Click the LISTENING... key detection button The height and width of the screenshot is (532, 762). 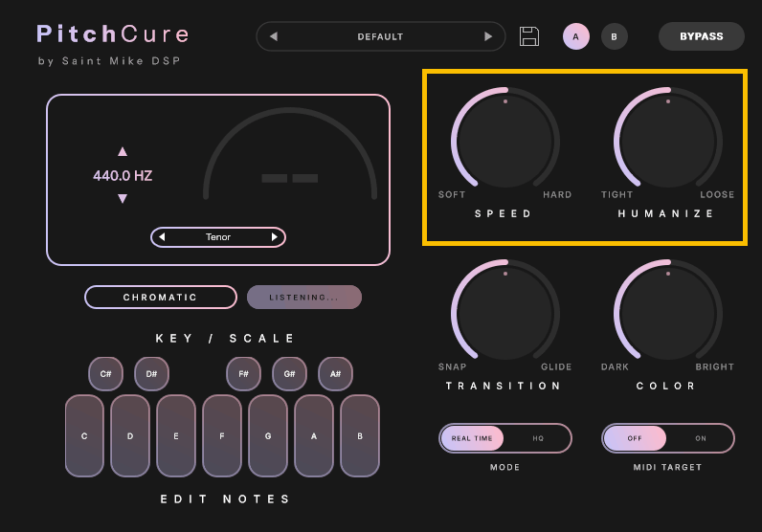[304, 298]
